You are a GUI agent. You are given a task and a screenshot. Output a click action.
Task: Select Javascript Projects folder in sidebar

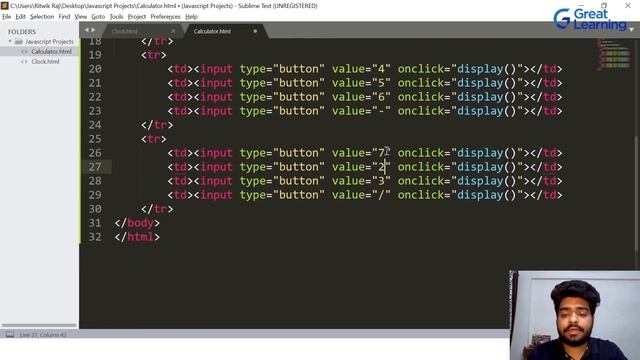point(49,42)
